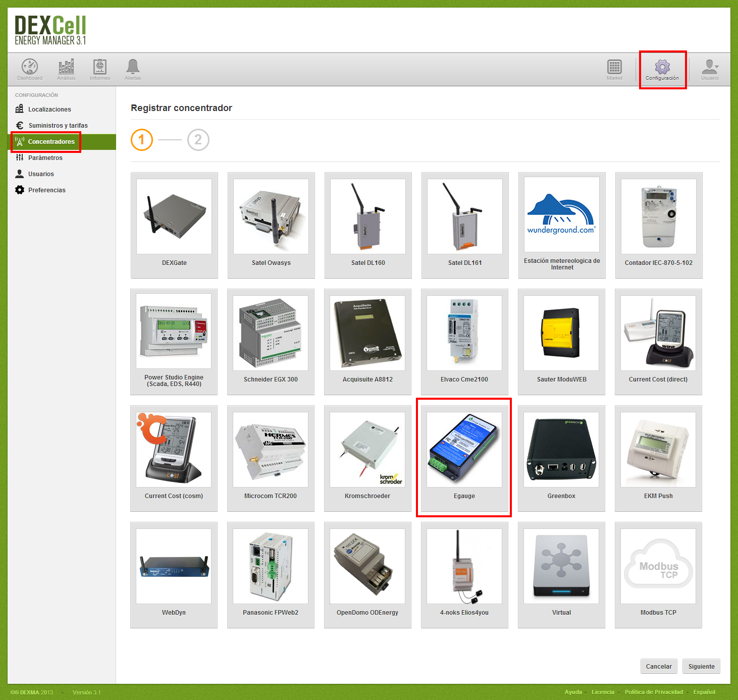The width and height of the screenshot is (738, 700).
Task: Choose the wunderground weather station option
Action: (x=562, y=225)
